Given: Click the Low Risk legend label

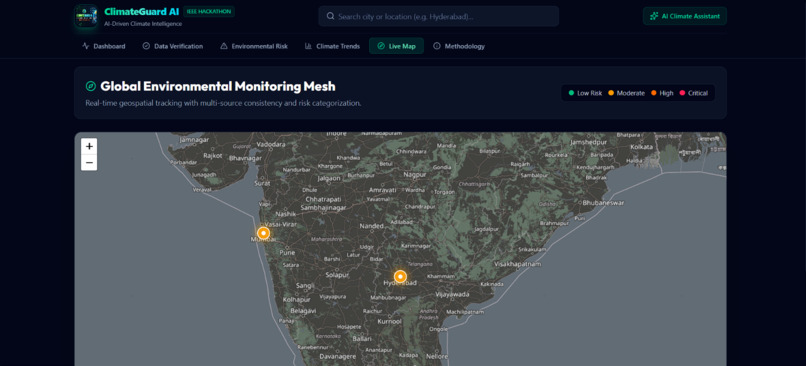Looking at the screenshot, I should (590, 93).
